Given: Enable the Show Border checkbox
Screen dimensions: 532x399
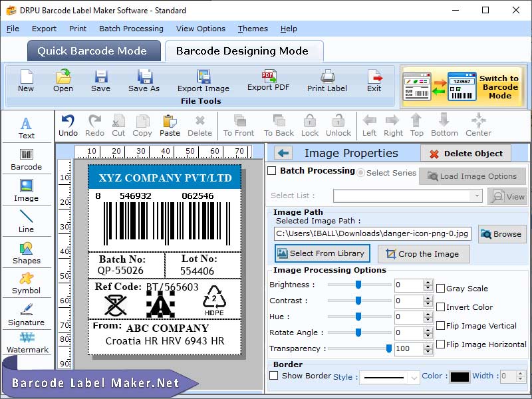Looking at the screenshot, I should [274, 376].
